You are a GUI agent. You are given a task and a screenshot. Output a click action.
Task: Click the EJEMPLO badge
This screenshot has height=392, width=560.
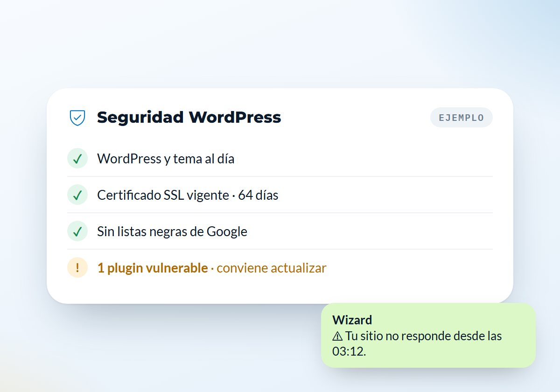coord(461,118)
